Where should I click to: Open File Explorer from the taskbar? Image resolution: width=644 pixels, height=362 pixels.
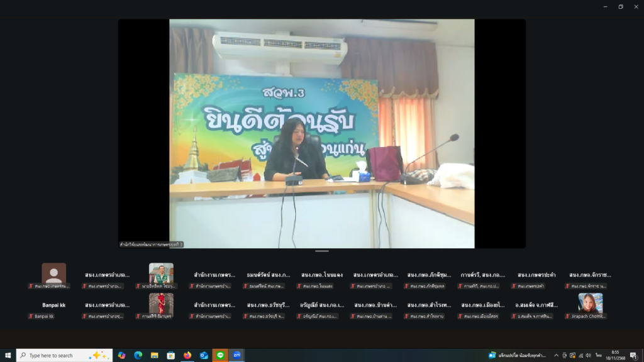coord(155,355)
